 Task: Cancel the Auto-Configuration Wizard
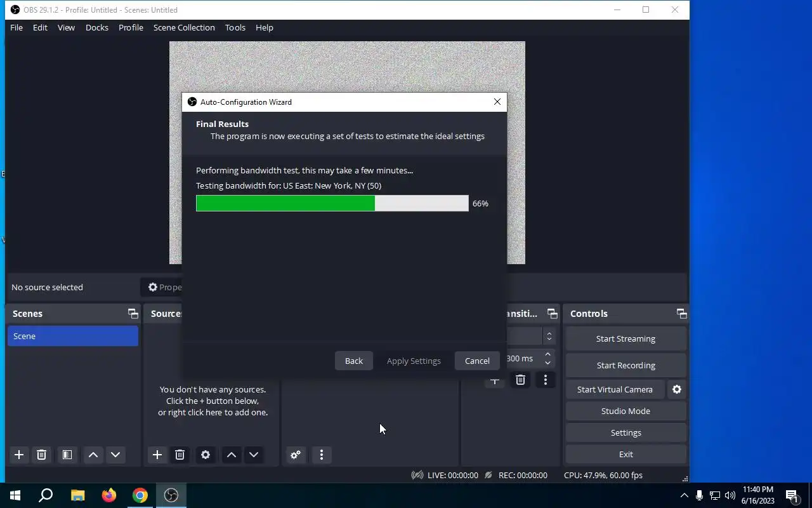tap(477, 361)
